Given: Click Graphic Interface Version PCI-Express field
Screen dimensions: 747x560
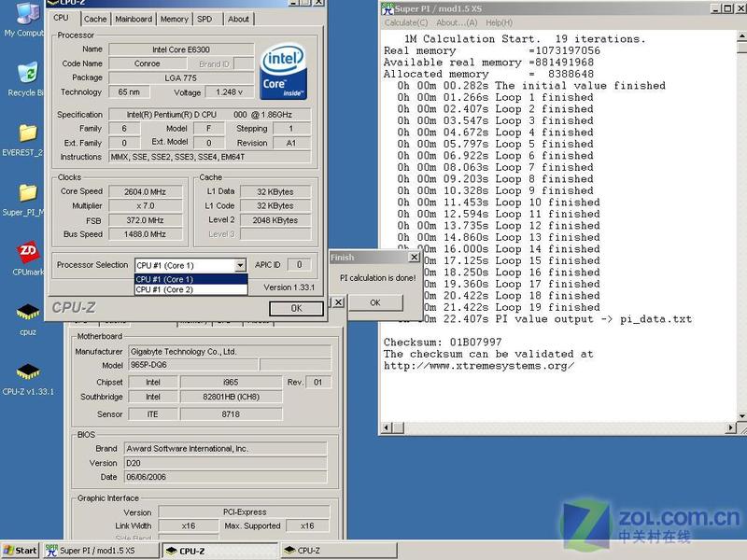Looking at the screenshot, I should pyautogui.click(x=244, y=511).
